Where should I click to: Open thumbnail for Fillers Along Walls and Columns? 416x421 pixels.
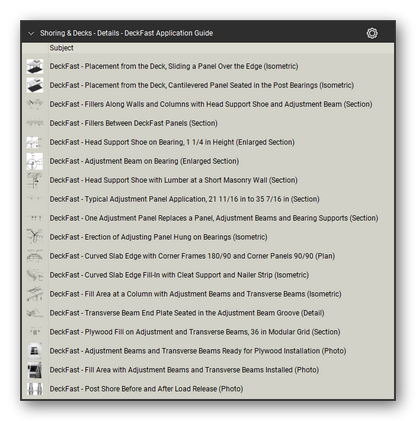coord(35,104)
